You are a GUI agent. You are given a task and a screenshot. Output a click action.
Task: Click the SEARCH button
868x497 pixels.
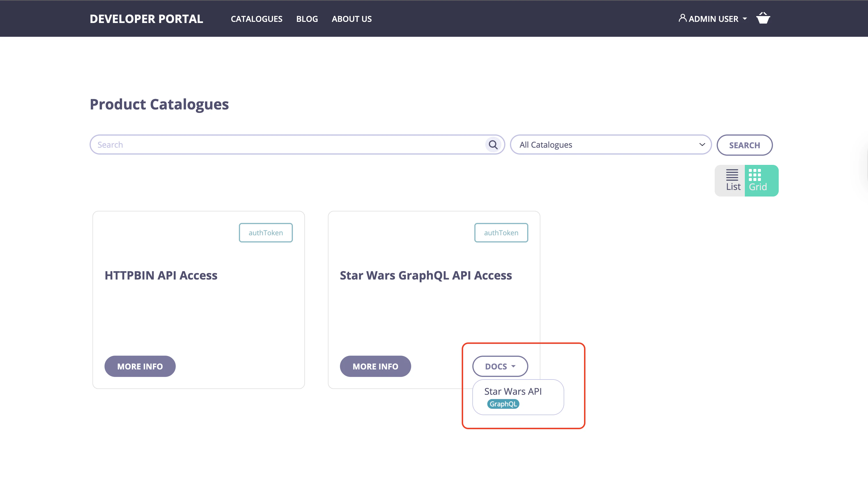(744, 145)
